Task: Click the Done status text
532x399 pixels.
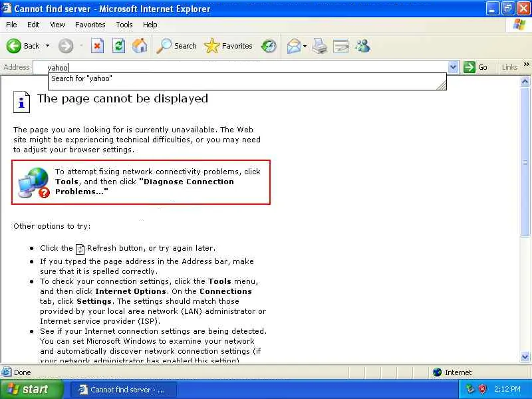Action: pos(23,372)
